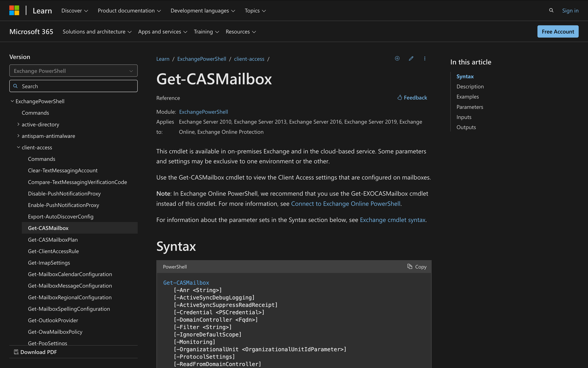Collapse the ExchangePowerShell tree node
This screenshot has width=588, height=368.
pyautogui.click(x=12, y=101)
